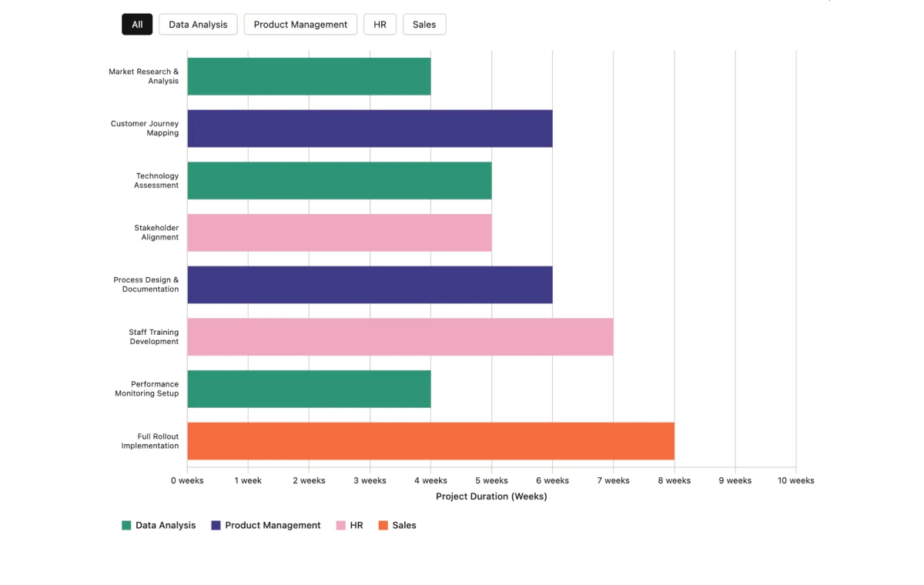Show only HR projects

[380, 25]
